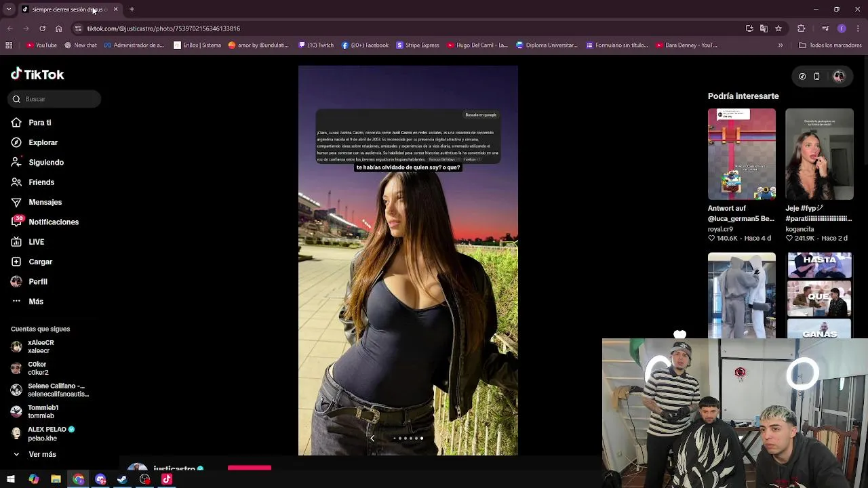The height and width of the screenshot is (488, 868).
Task: Launch Copilot from the taskbar
Action: click(33, 479)
